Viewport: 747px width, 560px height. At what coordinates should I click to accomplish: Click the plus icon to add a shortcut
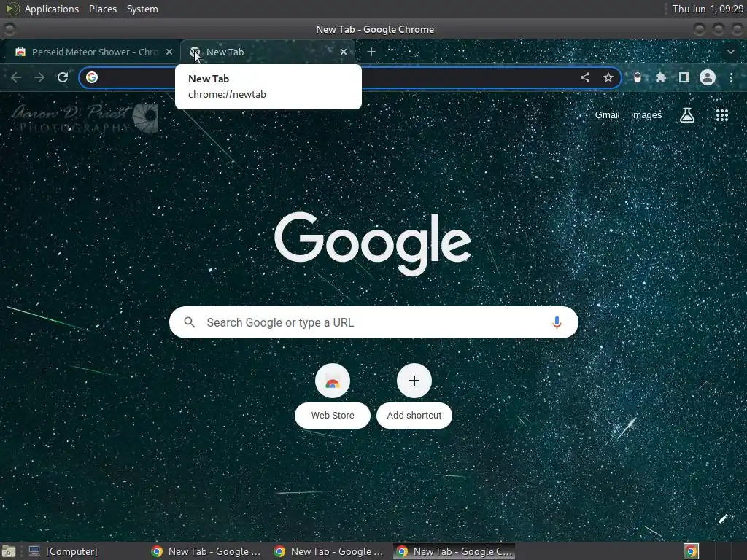point(414,381)
